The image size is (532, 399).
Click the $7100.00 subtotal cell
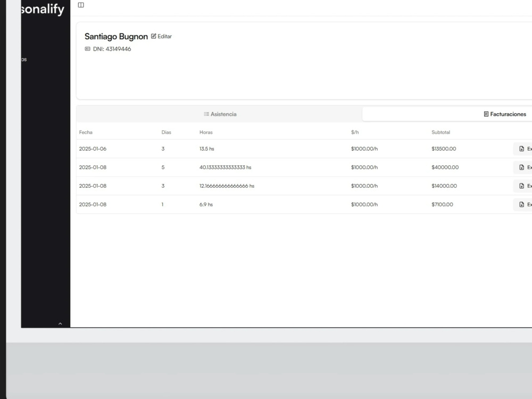442,204
